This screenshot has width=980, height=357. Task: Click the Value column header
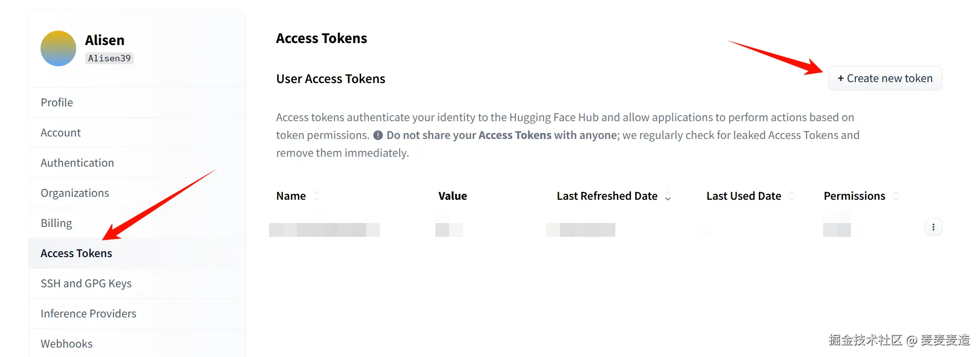(452, 196)
